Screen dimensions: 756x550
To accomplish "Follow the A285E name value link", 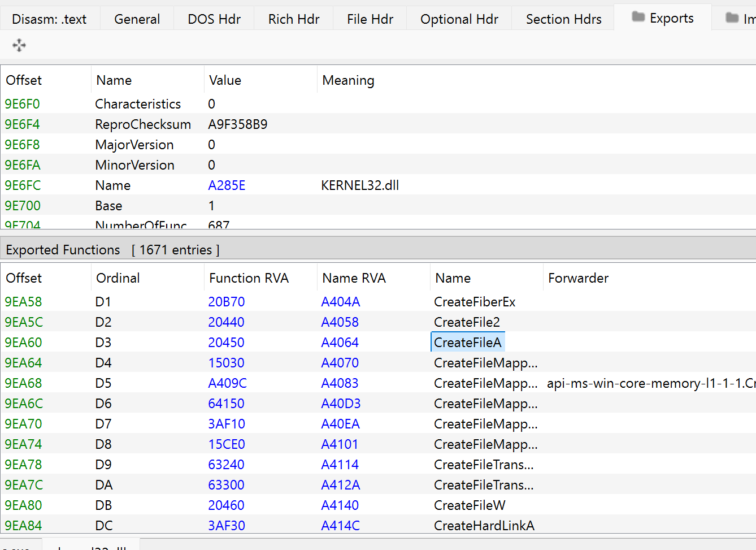I will click(x=227, y=185).
